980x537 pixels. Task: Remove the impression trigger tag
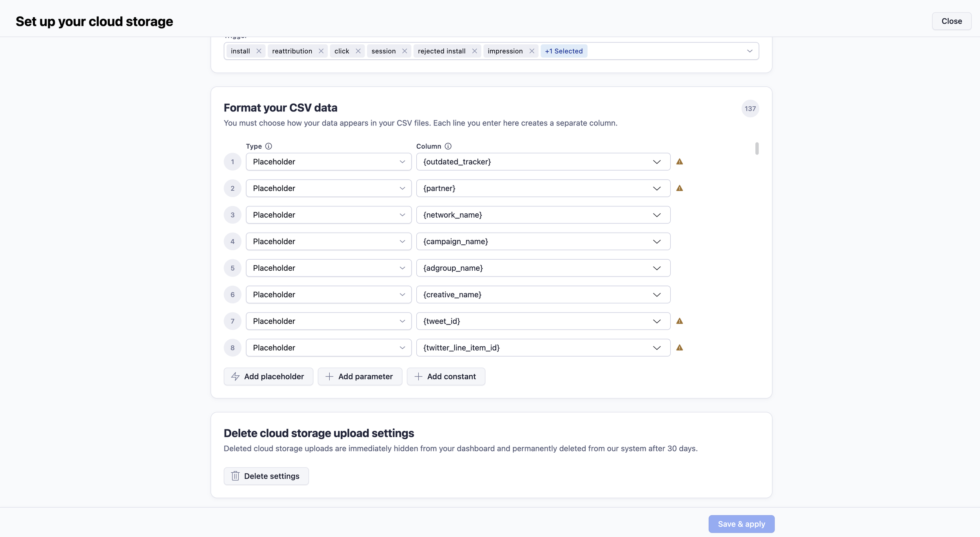(x=532, y=51)
